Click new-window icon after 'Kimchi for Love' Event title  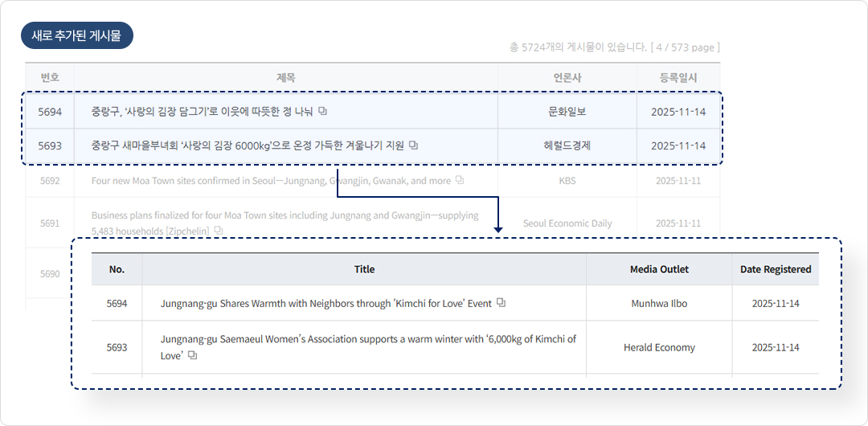pos(501,303)
